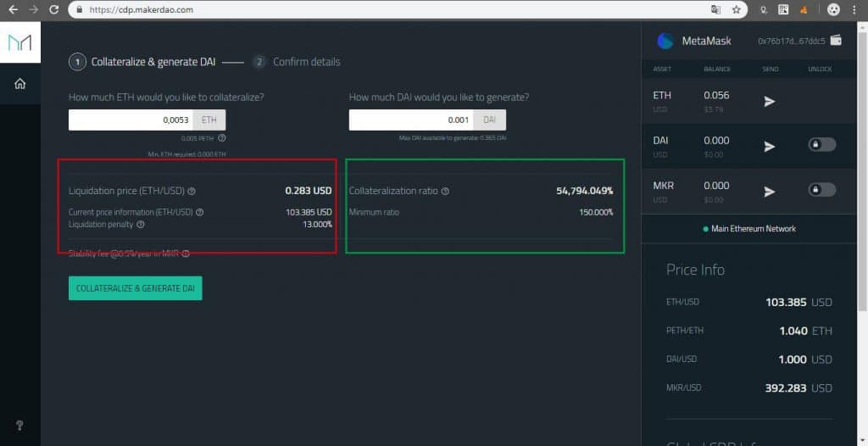
Task: Toggle the MKR unlock switch
Action: 821,189
